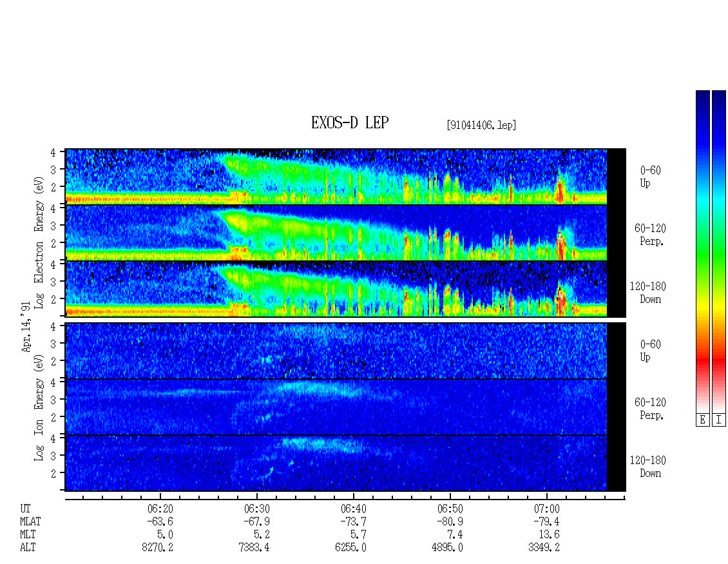Click the MLAT value -63.6
Viewport: 728px width, 564px height.
click(x=160, y=521)
